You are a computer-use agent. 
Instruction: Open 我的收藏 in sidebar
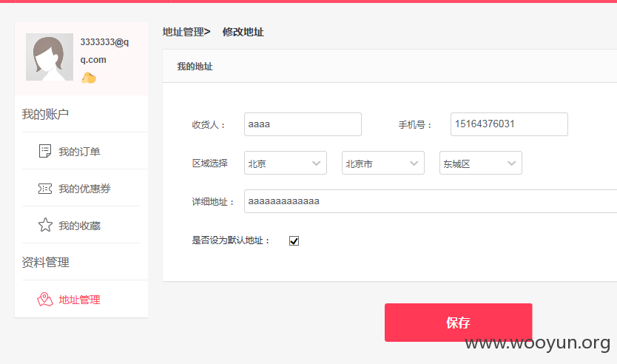pyautogui.click(x=79, y=226)
